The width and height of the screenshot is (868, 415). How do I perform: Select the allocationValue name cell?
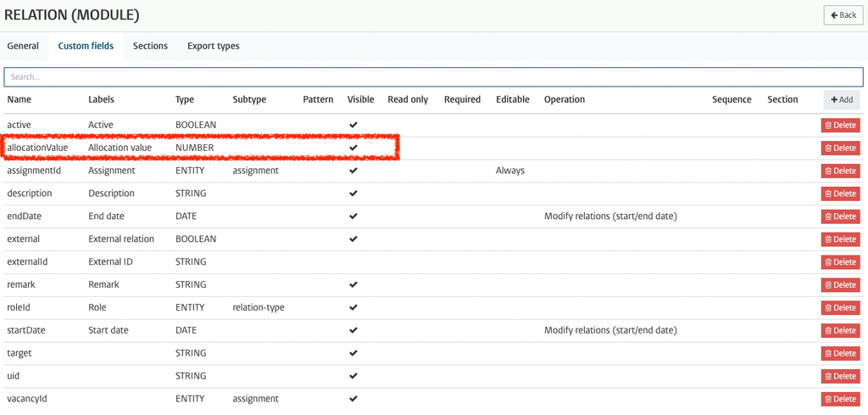click(x=37, y=148)
